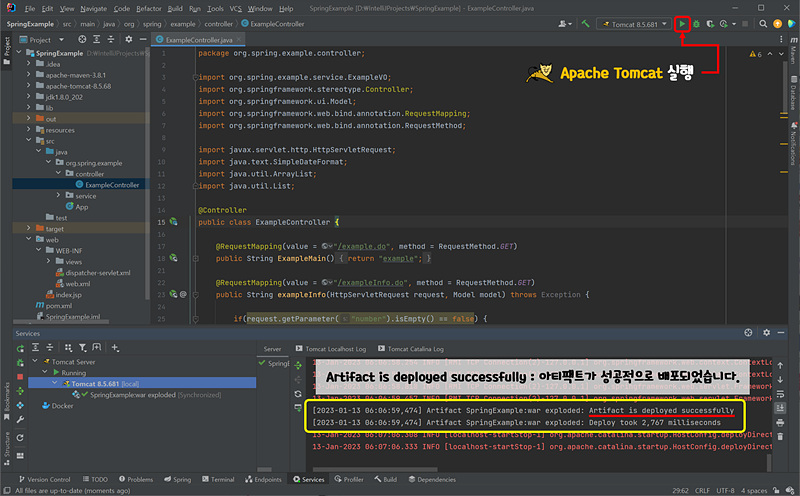Rerun the Tomcat service in Services
The image size is (800, 496).
20,349
